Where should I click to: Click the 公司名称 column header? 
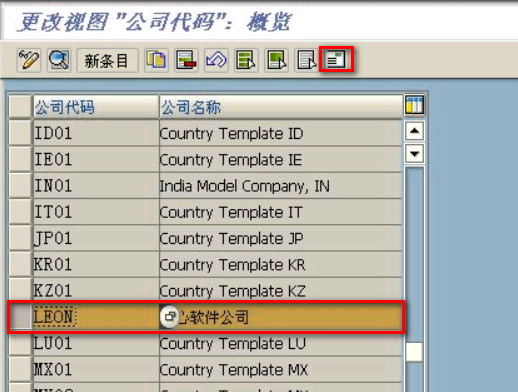click(281, 107)
